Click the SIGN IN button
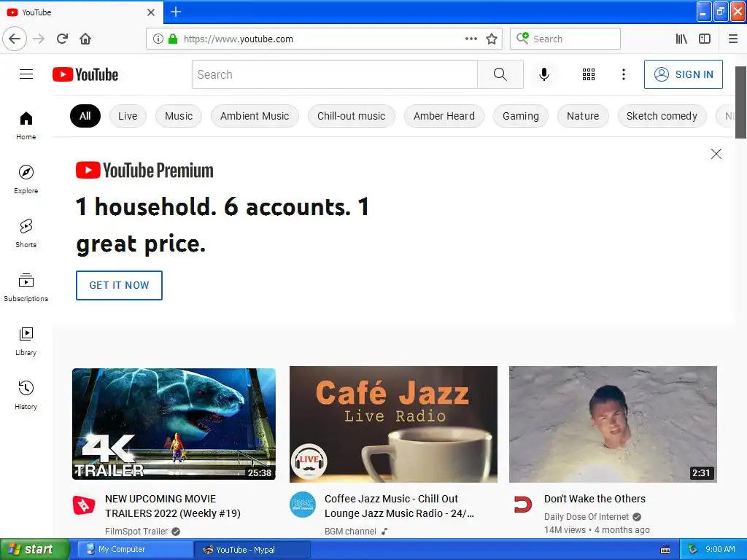Image resolution: width=747 pixels, height=560 pixels. point(683,74)
